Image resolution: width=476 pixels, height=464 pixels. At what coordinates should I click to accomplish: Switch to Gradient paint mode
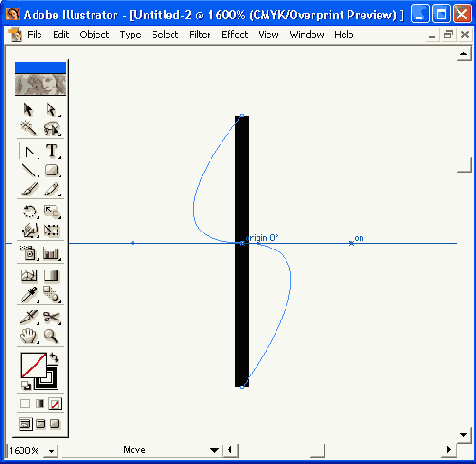pyautogui.click(x=40, y=404)
